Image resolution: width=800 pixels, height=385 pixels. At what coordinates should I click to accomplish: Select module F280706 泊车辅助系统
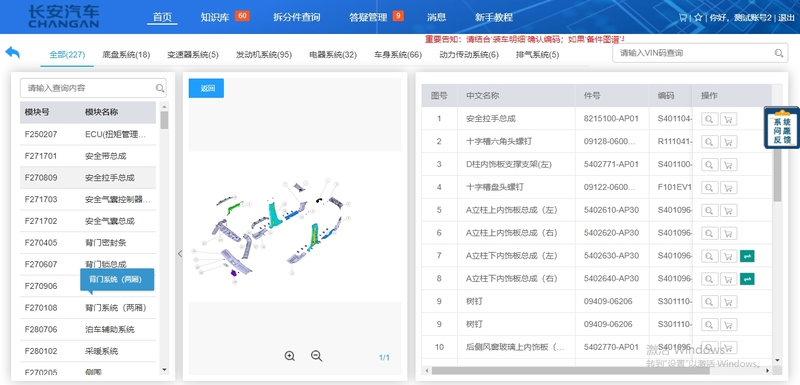pos(88,329)
